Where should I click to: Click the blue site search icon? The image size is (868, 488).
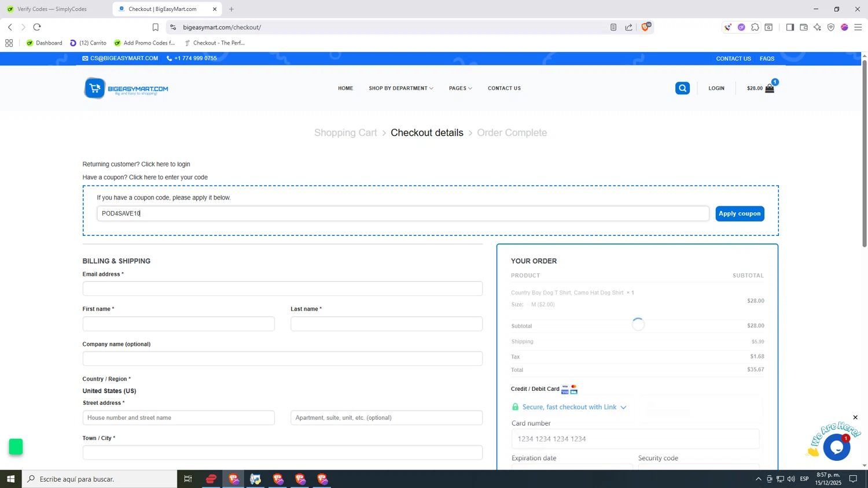(x=683, y=88)
